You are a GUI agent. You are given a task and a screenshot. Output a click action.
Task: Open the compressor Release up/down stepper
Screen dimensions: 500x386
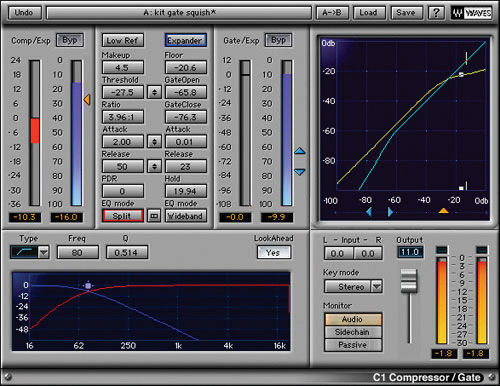pos(154,166)
